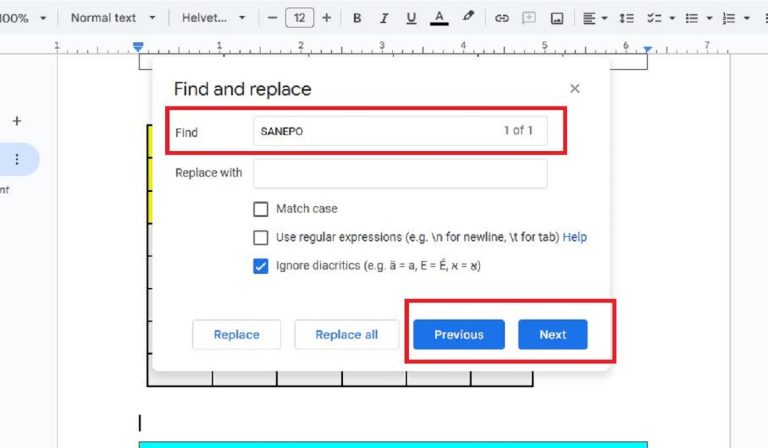Viewport: 768px width, 448px height.
Task: Open the regular expressions Help link
Action: coord(575,237)
